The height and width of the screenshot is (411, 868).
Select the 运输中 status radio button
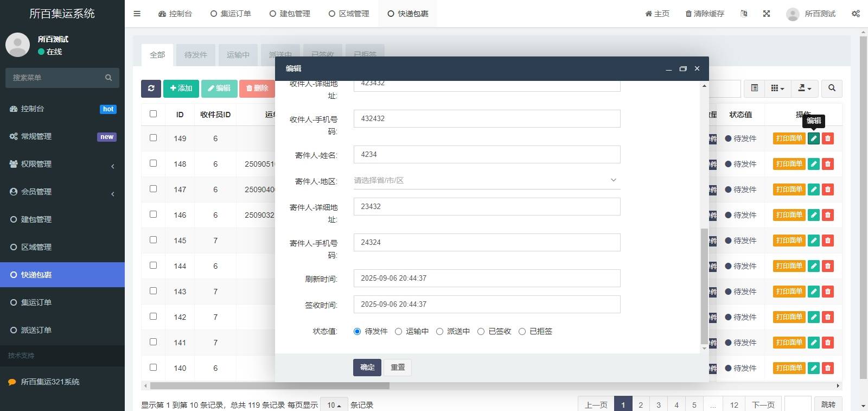pos(399,331)
